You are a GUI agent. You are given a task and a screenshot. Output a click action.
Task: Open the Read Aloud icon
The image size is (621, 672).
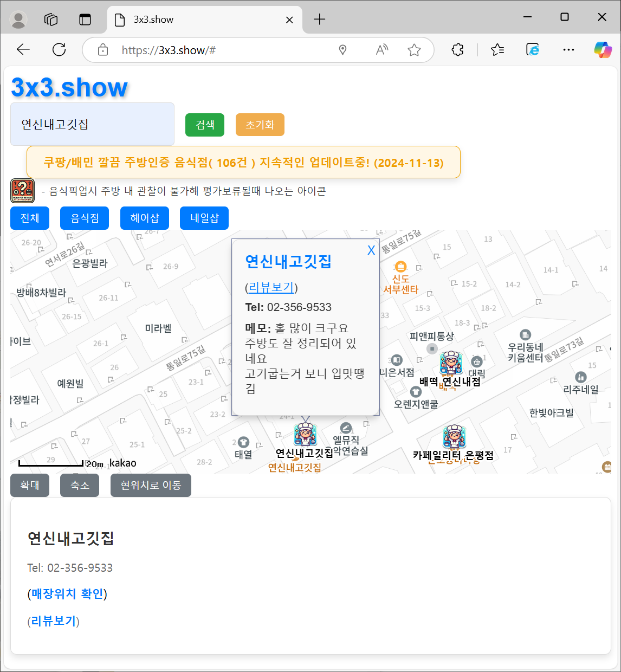[x=382, y=50]
